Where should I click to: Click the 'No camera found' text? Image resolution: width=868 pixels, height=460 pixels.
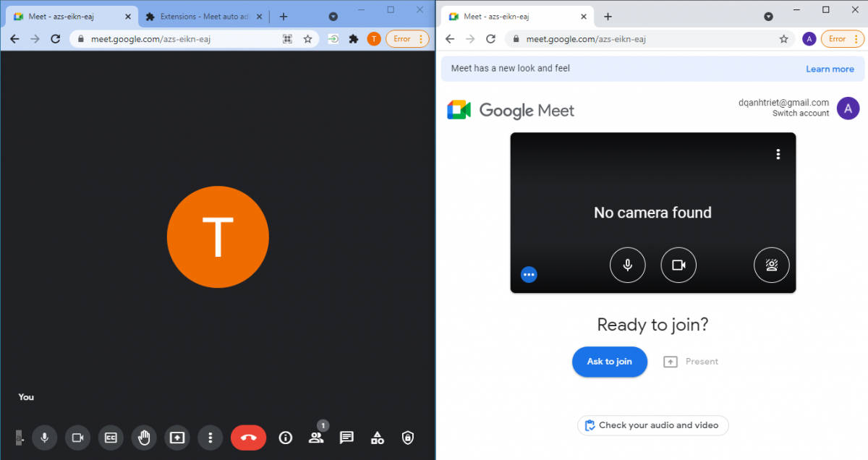(652, 213)
